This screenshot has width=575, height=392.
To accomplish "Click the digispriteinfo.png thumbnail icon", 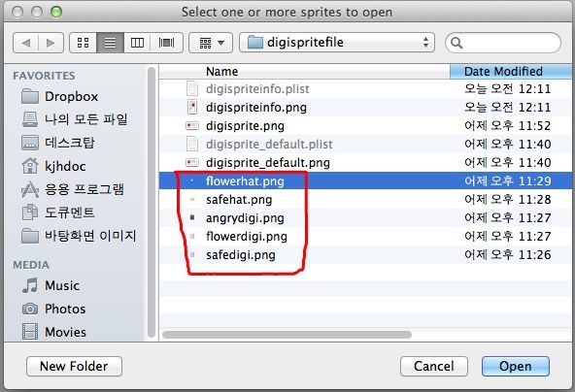I will [x=192, y=107].
